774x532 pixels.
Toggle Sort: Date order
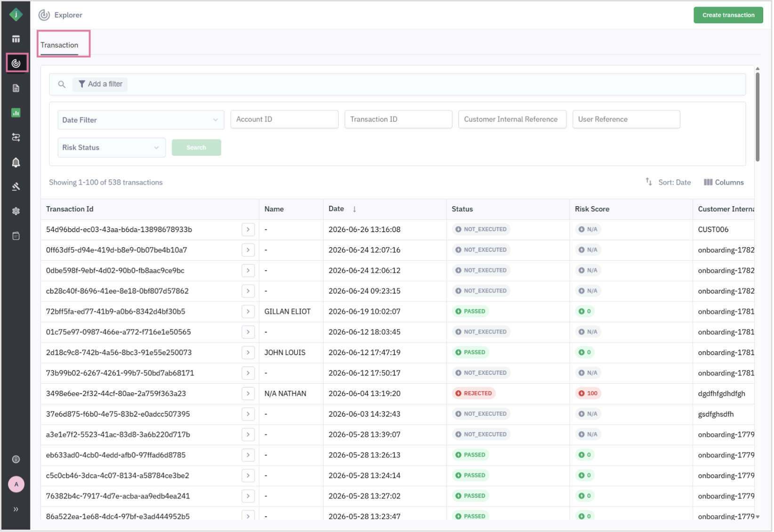pyautogui.click(x=668, y=182)
